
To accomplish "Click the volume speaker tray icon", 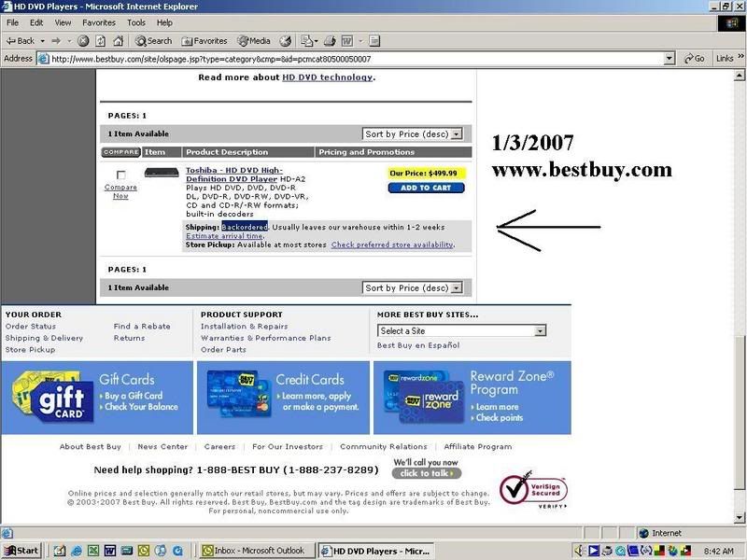I will [580, 551].
